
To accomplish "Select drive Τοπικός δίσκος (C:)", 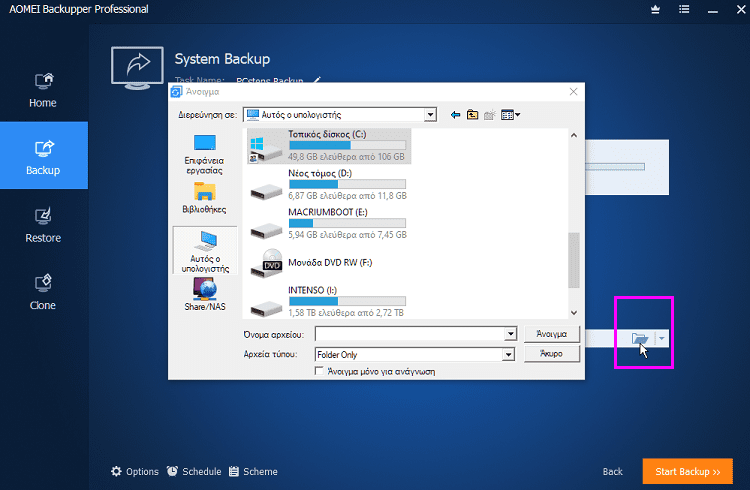I will (329, 146).
